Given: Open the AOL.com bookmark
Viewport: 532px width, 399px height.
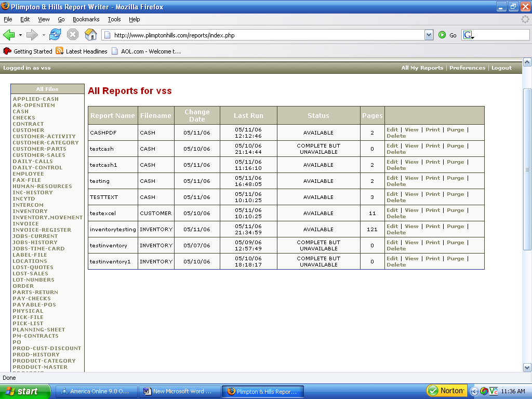Looking at the screenshot, I should (146, 51).
